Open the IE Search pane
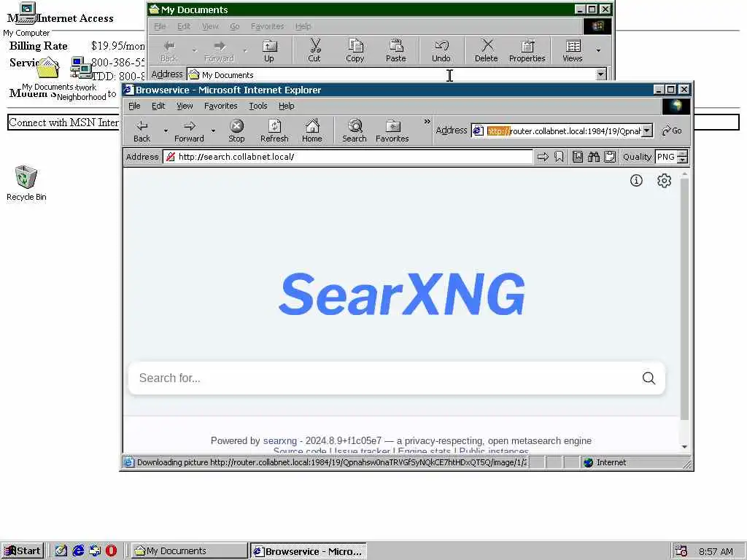Viewport: 747px width, 560px height. (354, 131)
